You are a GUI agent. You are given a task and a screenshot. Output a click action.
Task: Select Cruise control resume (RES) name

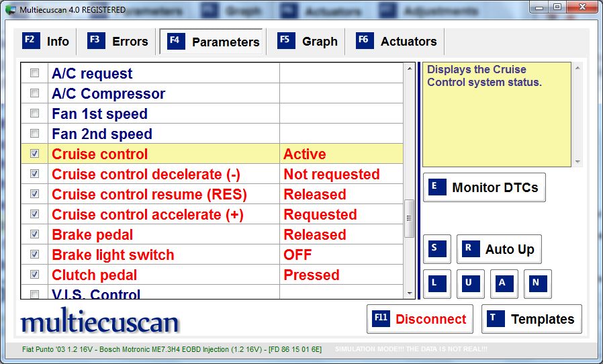tap(149, 194)
